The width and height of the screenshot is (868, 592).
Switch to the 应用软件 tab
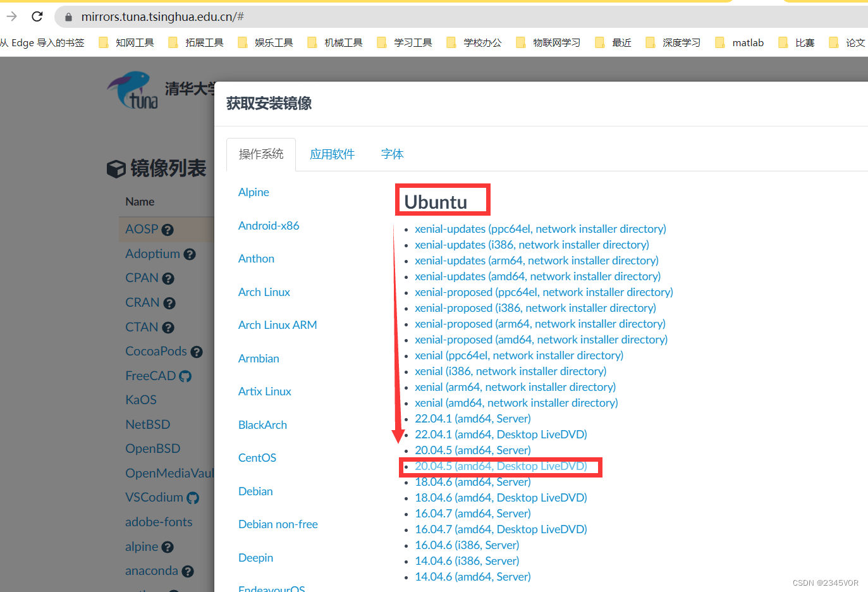pos(332,154)
